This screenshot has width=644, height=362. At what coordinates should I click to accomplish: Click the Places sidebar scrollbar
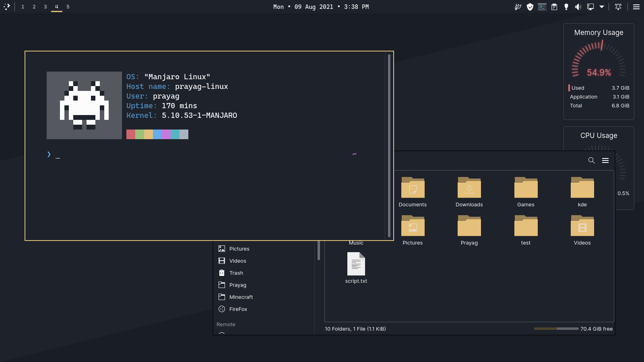(x=319, y=250)
